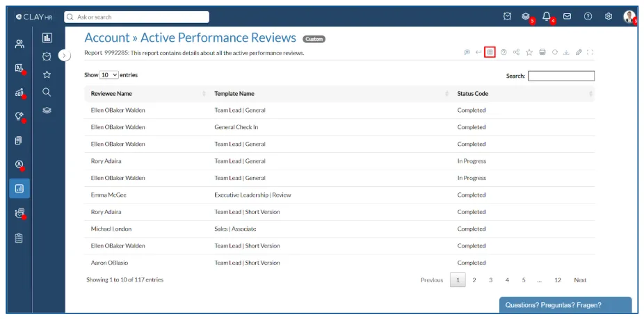Go to pagination page 2
644x319 pixels.
coord(474,280)
